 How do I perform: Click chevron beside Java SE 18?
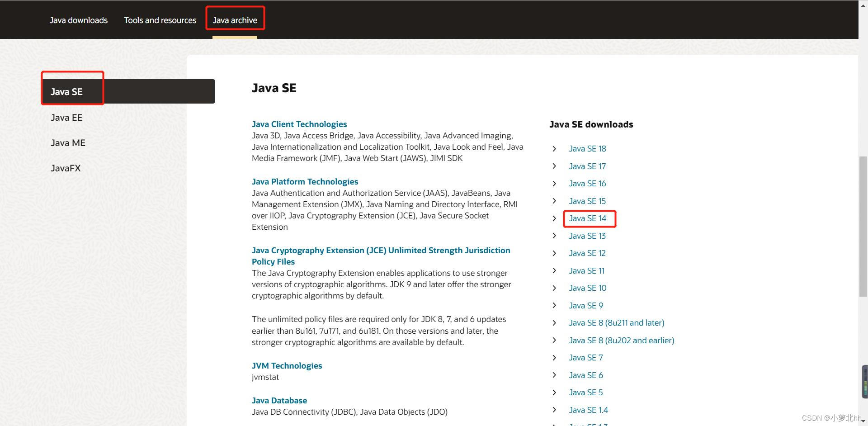click(x=554, y=148)
